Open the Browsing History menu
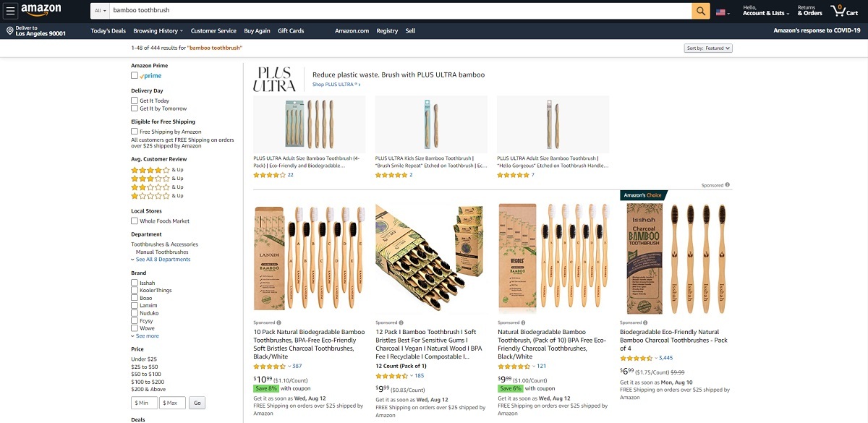This screenshot has width=868, height=423. click(158, 31)
